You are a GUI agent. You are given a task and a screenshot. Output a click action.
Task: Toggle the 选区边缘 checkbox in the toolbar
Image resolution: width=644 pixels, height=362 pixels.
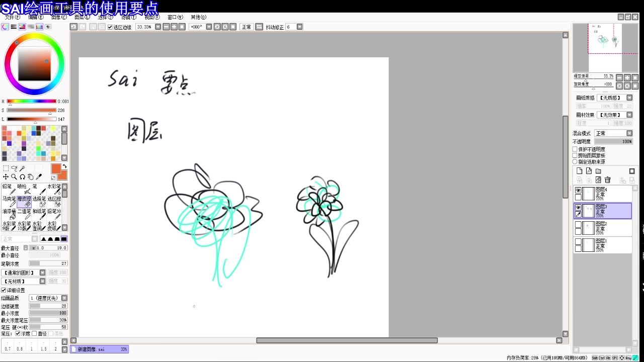click(110, 27)
